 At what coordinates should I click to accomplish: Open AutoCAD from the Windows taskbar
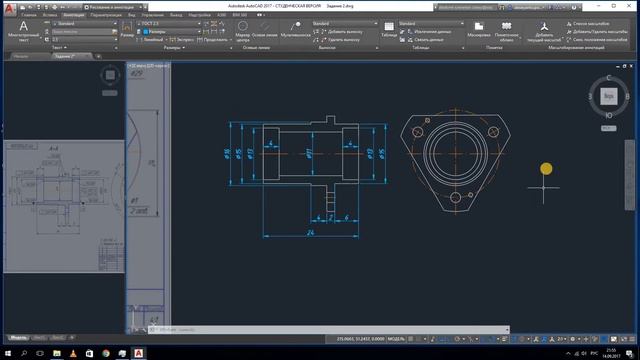(138, 353)
